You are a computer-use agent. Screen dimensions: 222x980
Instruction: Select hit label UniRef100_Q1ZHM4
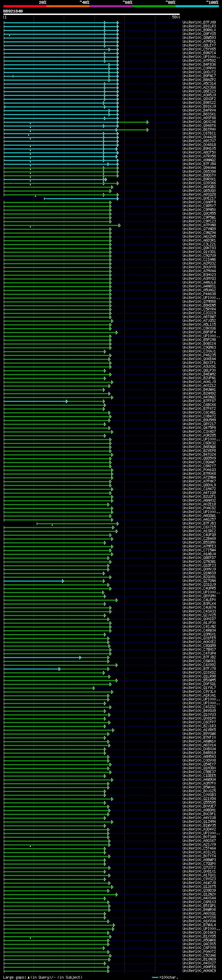[199, 822]
